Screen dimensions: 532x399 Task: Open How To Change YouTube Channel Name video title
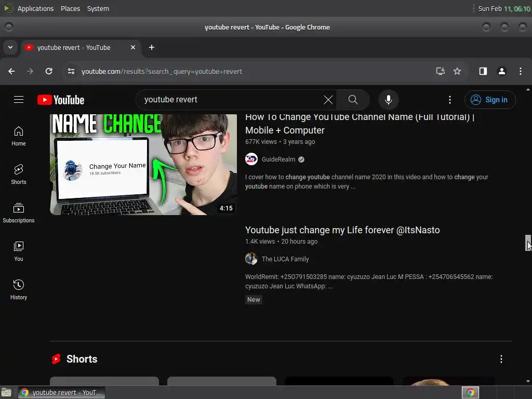click(x=360, y=124)
